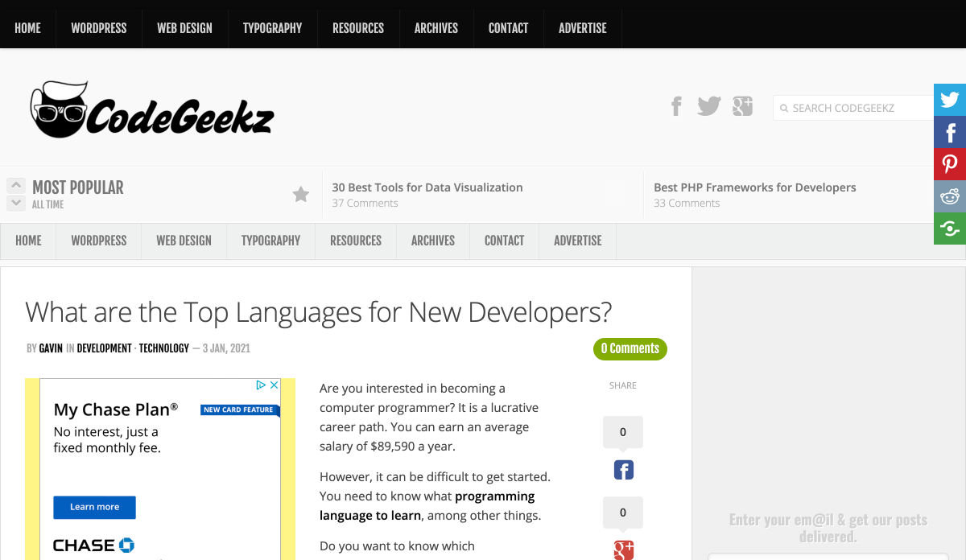The height and width of the screenshot is (560, 966).
Task: Click the search magnifier icon
Action: 784,108
